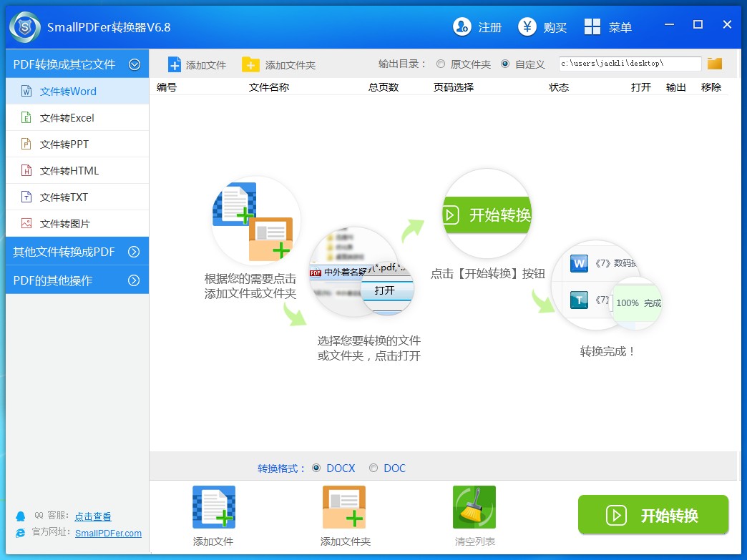747x560 pixels.
Task: Collapse the PDF转换成其它文件 section
Action: [134, 64]
